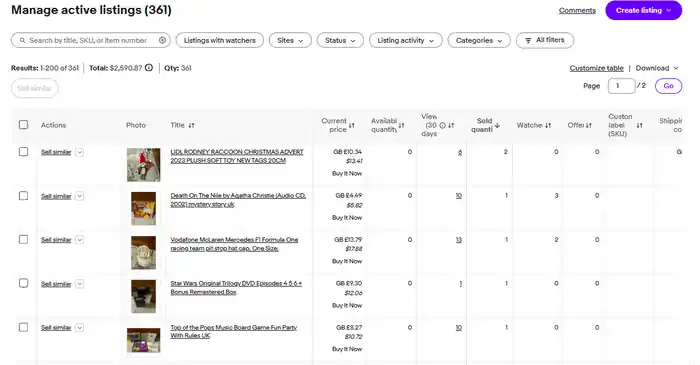Open views count 13 for Vodafone McLaren

click(x=458, y=240)
